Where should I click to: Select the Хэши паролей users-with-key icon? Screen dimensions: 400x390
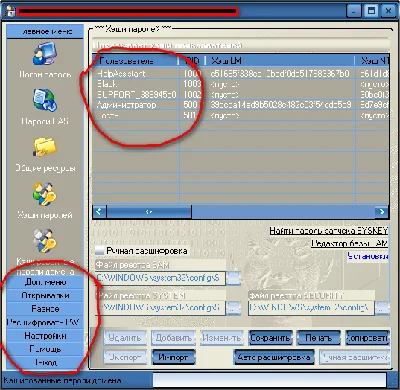point(45,194)
